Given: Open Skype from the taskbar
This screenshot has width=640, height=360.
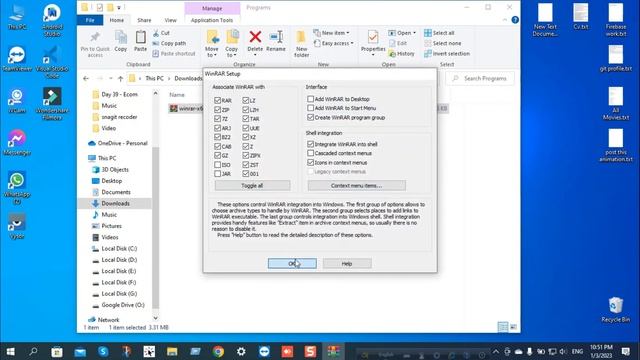Looking at the screenshot, I should tap(103, 351).
